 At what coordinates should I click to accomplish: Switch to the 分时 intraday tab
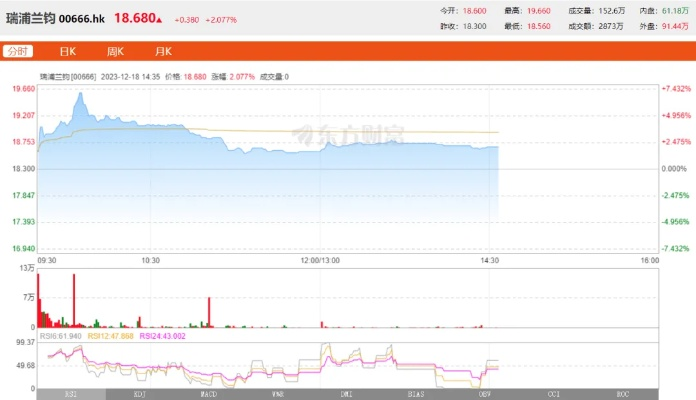(17, 50)
